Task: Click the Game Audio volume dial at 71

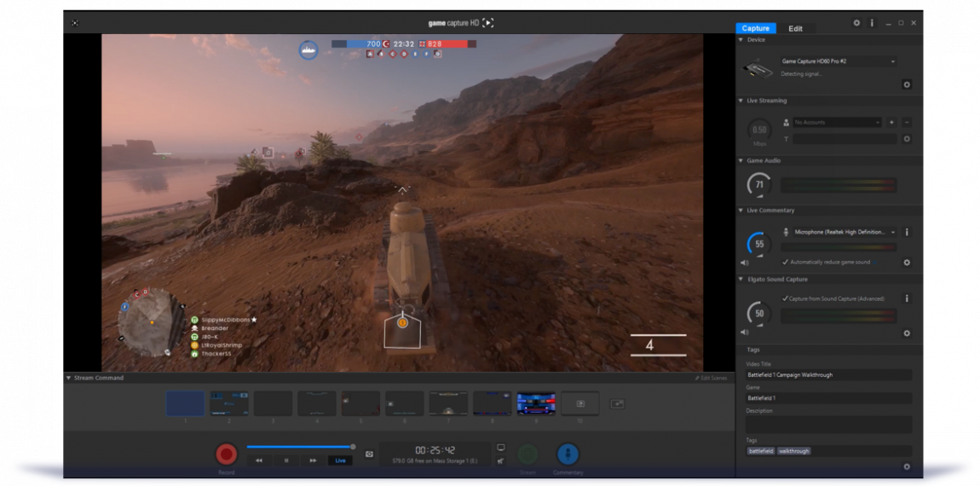Action: point(759,185)
